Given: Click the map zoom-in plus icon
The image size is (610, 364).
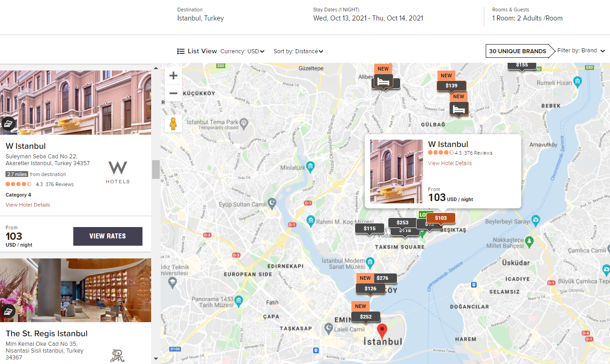Looking at the screenshot, I should pos(173,76).
